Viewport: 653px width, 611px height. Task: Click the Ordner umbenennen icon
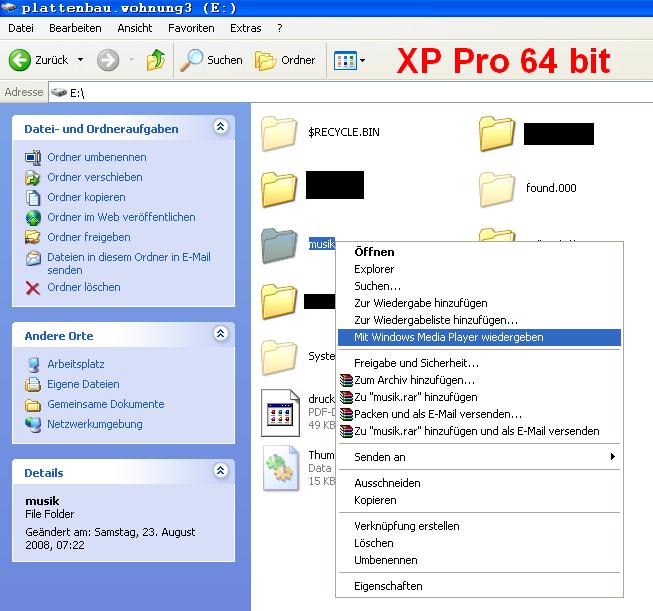tap(33, 157)
